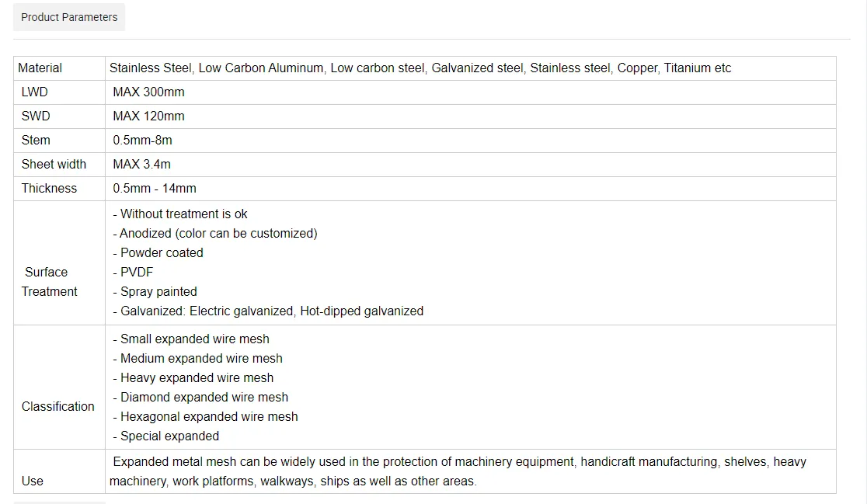Image resolution: width=867 pixels, height=504 pixels.
Task: Select the MAX 3.4m value
Action: point(141,165)
